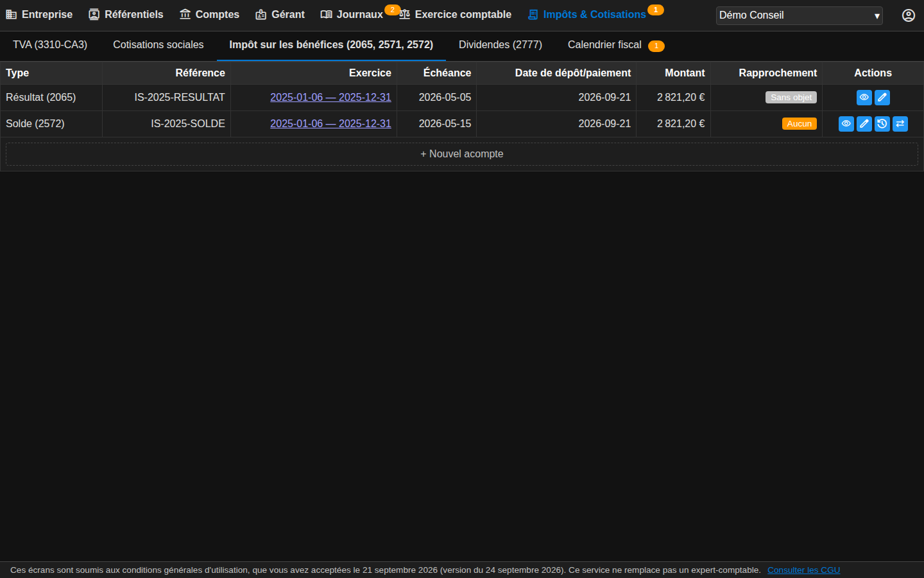This screenshot has width=924, height=578.
Task: Select the IS-2025-RESULTAT reference cell
Action: pyautogui.click(x=167, y=98)
